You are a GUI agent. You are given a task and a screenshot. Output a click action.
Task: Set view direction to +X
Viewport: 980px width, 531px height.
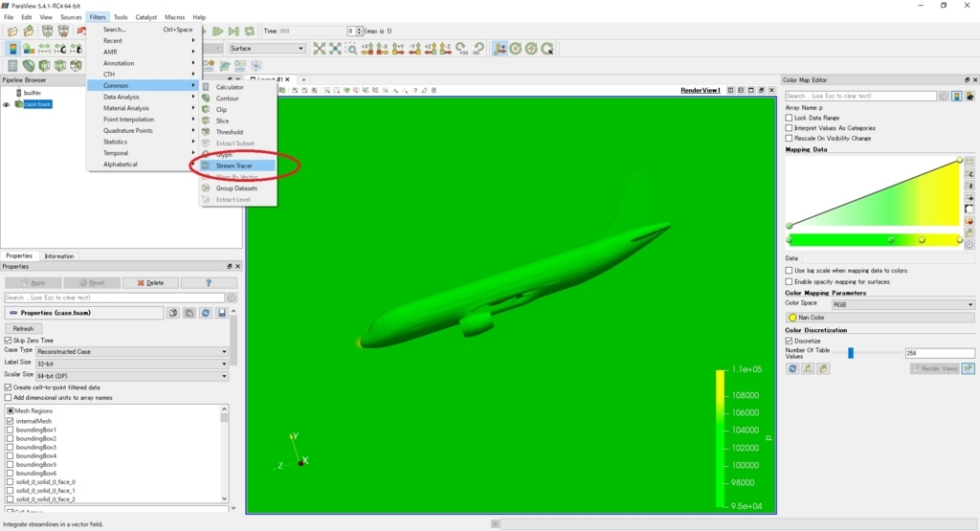(x=367, y=49)
